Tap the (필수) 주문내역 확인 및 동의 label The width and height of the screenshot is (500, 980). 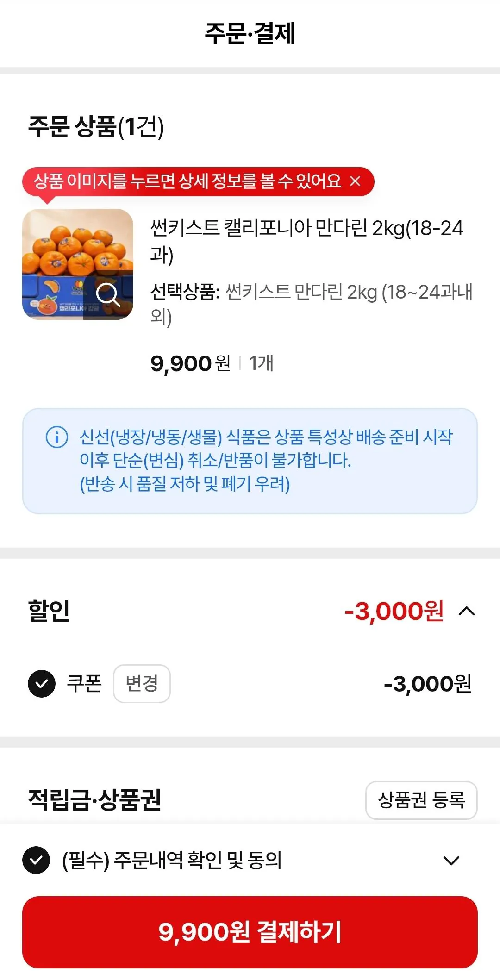172,861
